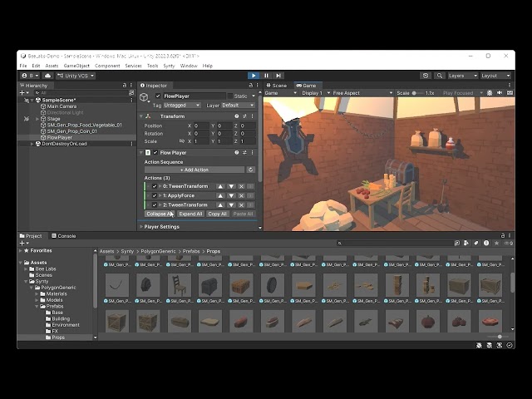Toggle Game view Gizmos bug icon
Viewport: 532px width, 399px height.
490,93
